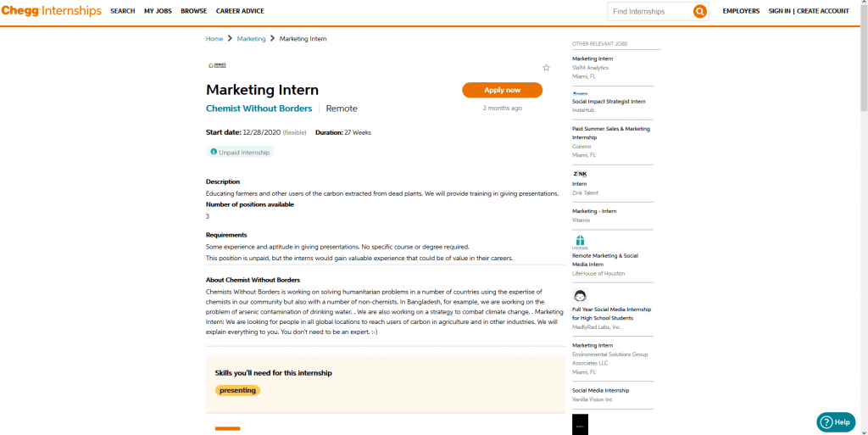This screenshot has height=435, width=868.
Task: Save job with the star icon
Action: tap(546, 68)
